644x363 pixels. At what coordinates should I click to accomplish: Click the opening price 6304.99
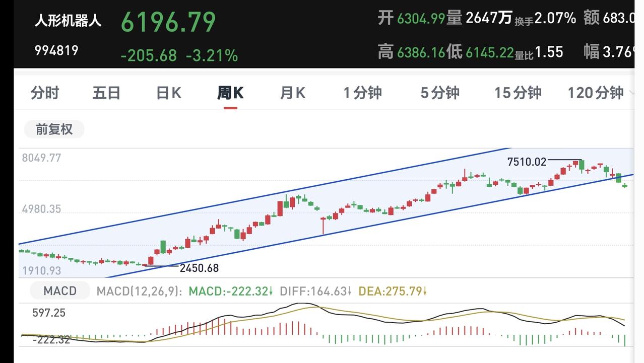pyautogui.click(x=421, y=19)
